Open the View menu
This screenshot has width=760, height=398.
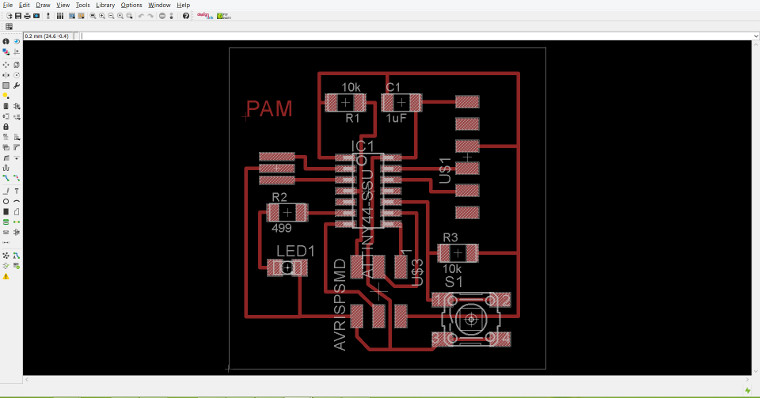pos(63,5)
